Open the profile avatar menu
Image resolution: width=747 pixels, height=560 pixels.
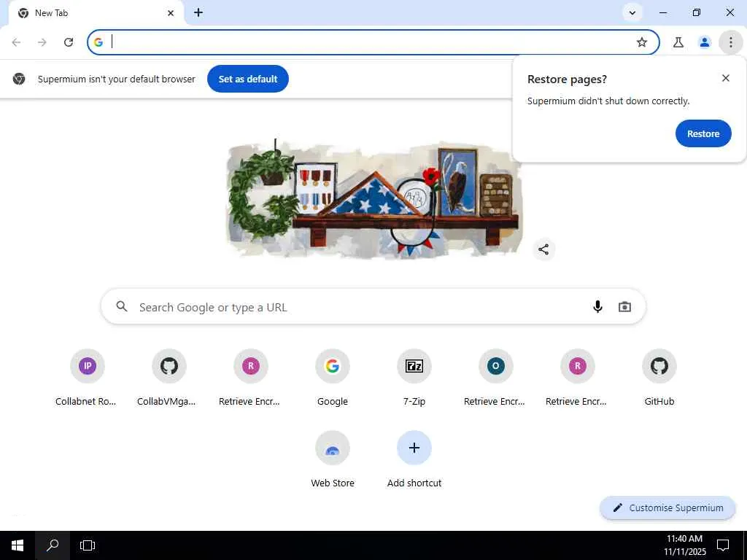tap(705, 42)
